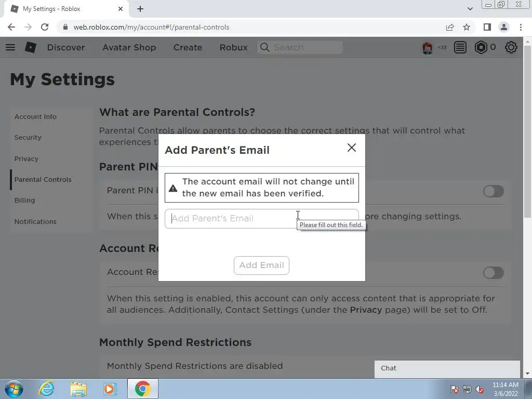The height and width of the screenshot is (399, 532).
Task: Select Privacy in settings sidebar
Action: 26,159
